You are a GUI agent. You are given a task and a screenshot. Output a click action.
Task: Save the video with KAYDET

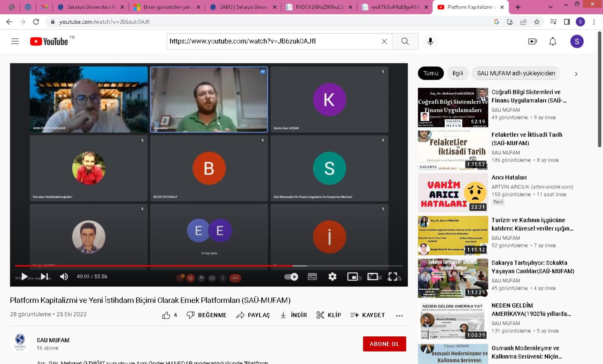[368, 315]
